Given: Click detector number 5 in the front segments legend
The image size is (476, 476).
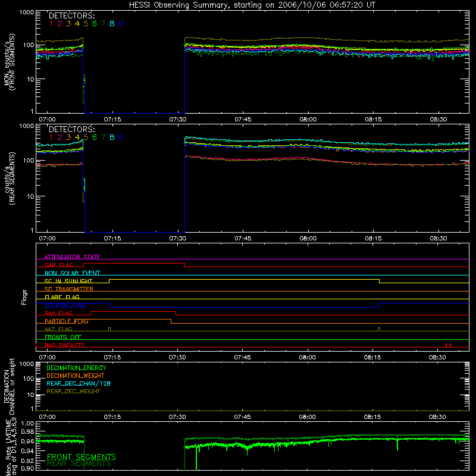Looking at the screenshot, I should 86,24.
